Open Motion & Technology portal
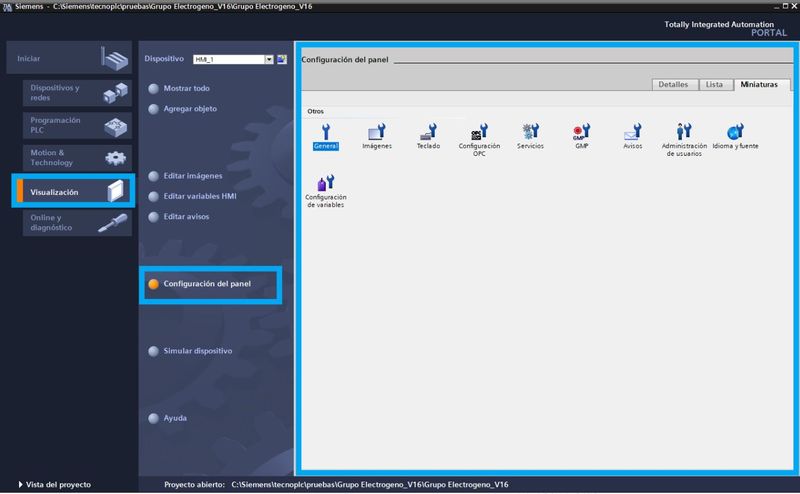This screenshot has height=494, width=800. 77,158
